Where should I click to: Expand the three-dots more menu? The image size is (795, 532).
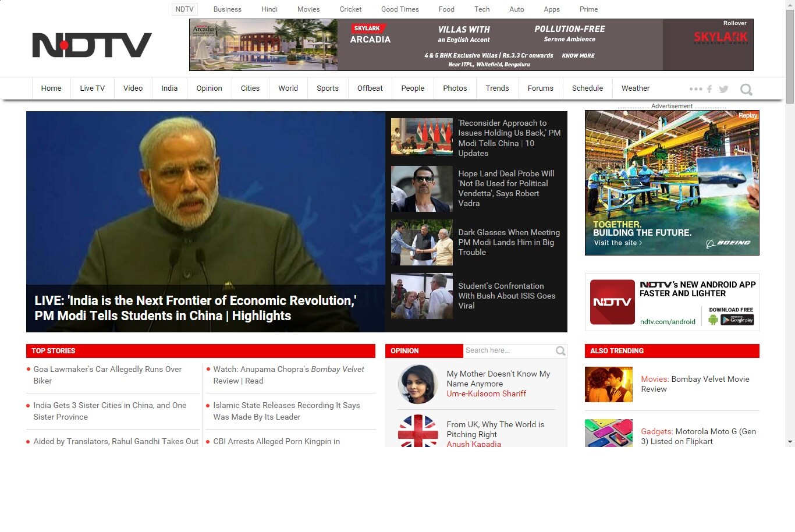(695, 89)
